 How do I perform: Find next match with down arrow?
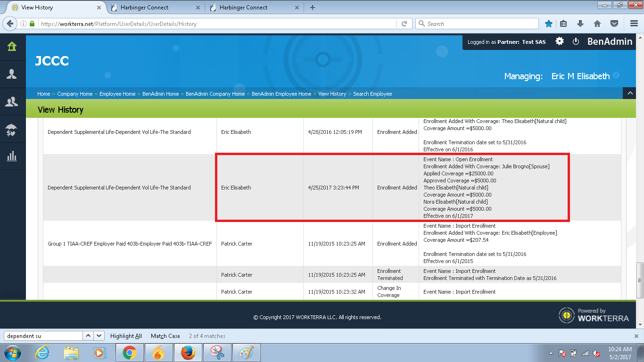[99, 336]
